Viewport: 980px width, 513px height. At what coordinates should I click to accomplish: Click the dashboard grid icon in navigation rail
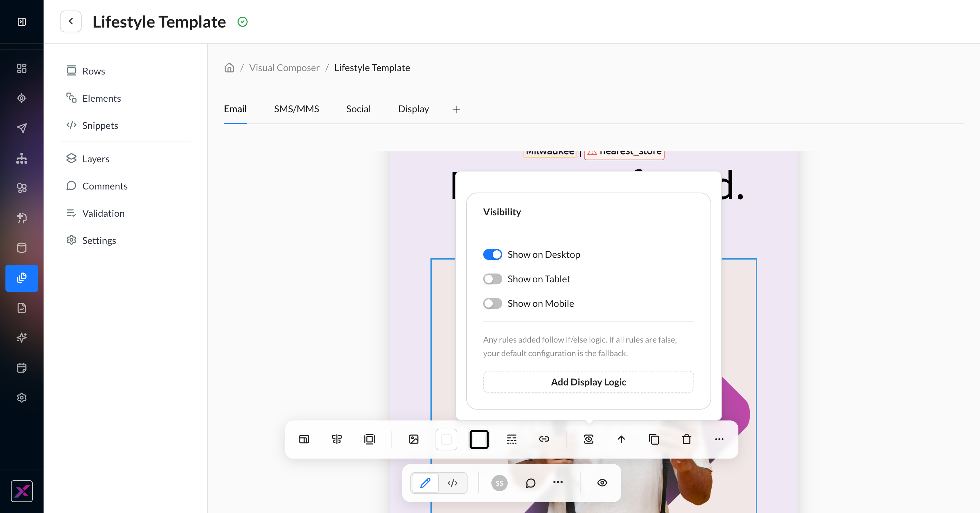coord(22,68)
